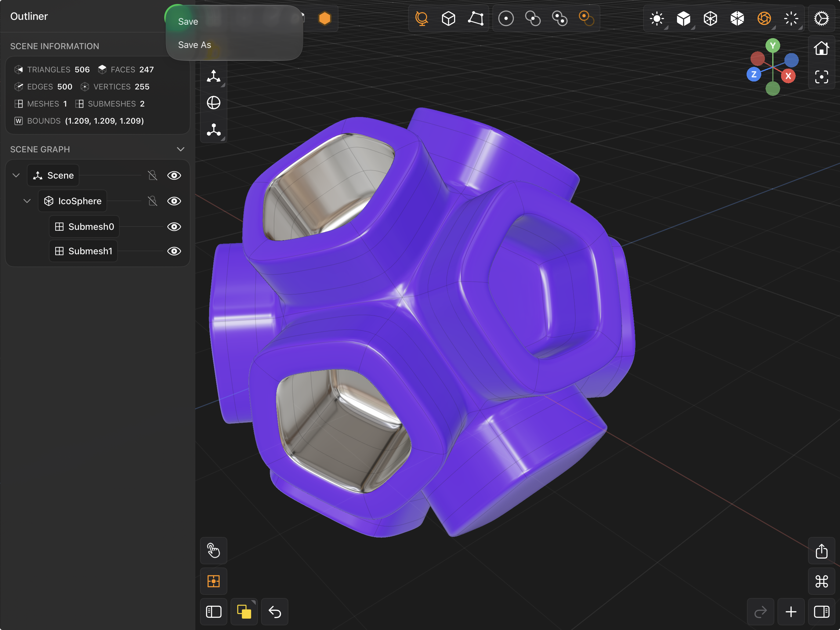The image size is (840, 630).
Task: Toggle the Scene row's selection lock icon
Action: [x=152, y=176]
